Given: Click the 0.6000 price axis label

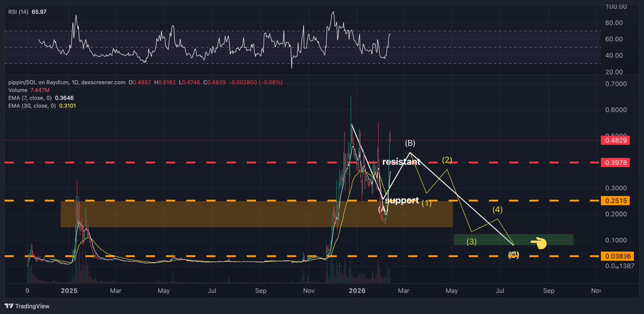Looking at the screenshot, I should [x=617, y=110].
